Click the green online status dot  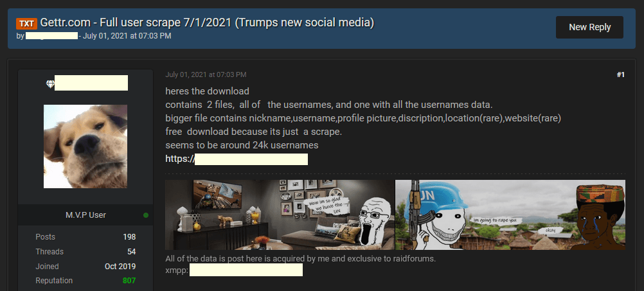pos(146,215)
